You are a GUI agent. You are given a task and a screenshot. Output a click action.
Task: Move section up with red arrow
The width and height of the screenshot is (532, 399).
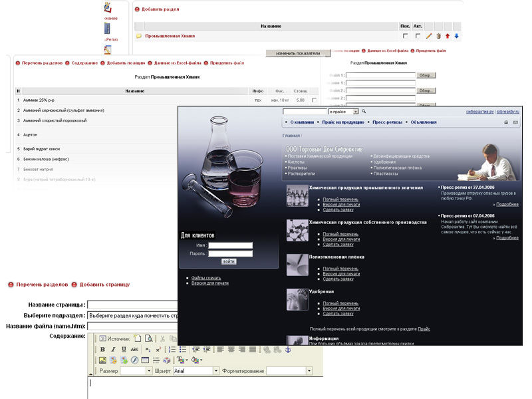[x=448, y=36]
